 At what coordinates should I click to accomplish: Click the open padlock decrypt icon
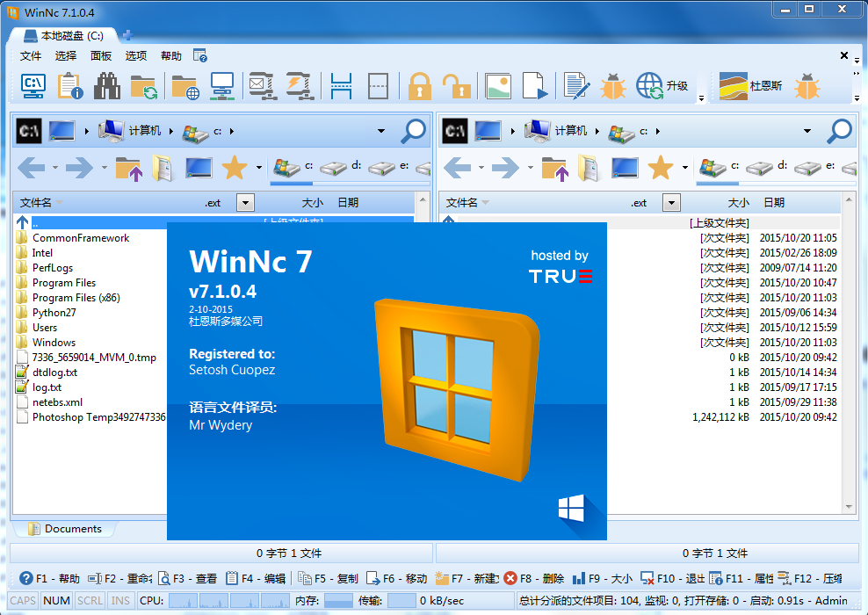tap(456, 86)
